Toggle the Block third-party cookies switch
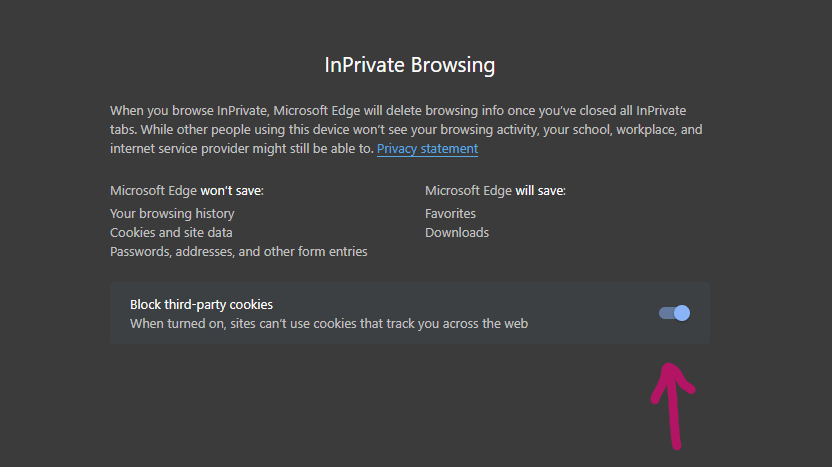The width and height of the screenshot is (832, 467). tap(674, 313)
